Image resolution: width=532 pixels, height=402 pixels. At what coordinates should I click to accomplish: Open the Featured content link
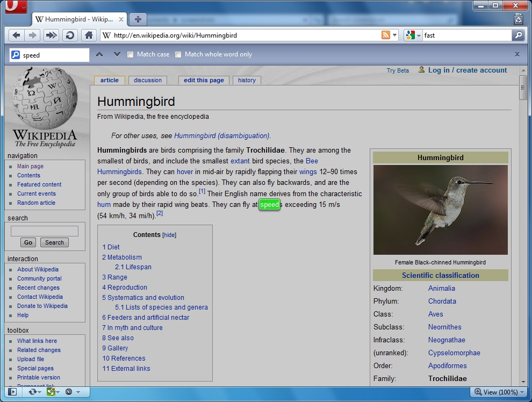coord(39,184)
